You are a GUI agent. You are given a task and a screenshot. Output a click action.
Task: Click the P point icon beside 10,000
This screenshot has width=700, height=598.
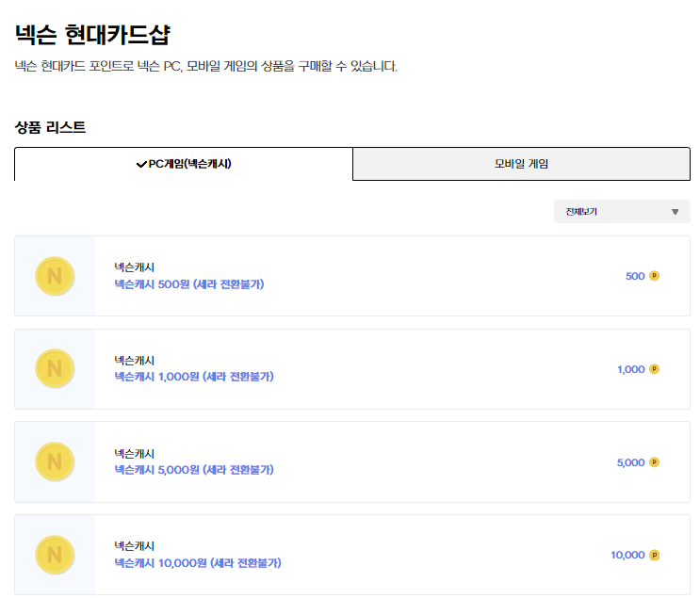tap(654, 556)
